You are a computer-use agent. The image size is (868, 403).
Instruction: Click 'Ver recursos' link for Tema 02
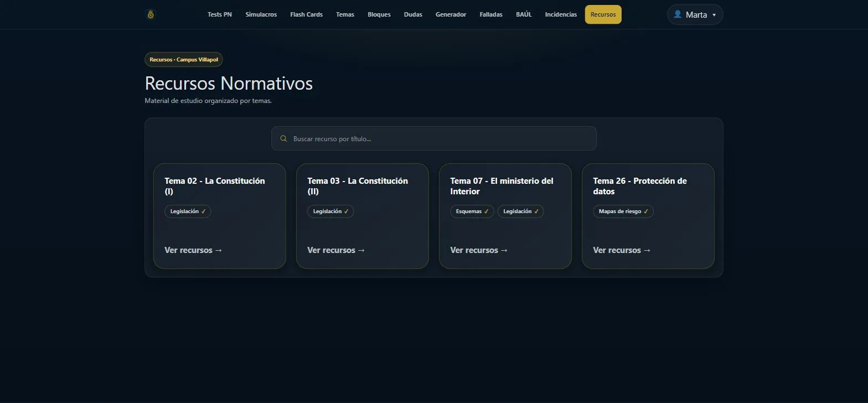click(193, 250)
